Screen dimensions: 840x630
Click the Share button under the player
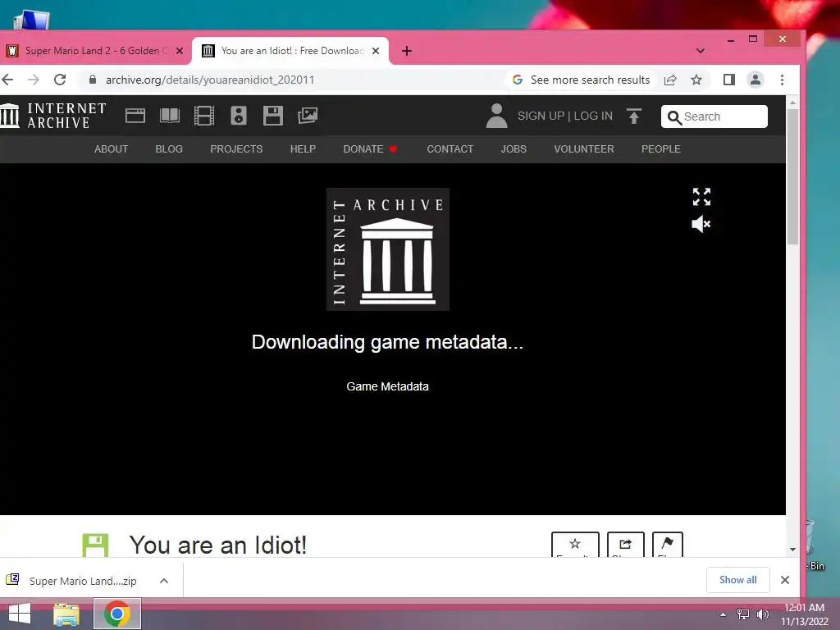pos(625,545)
